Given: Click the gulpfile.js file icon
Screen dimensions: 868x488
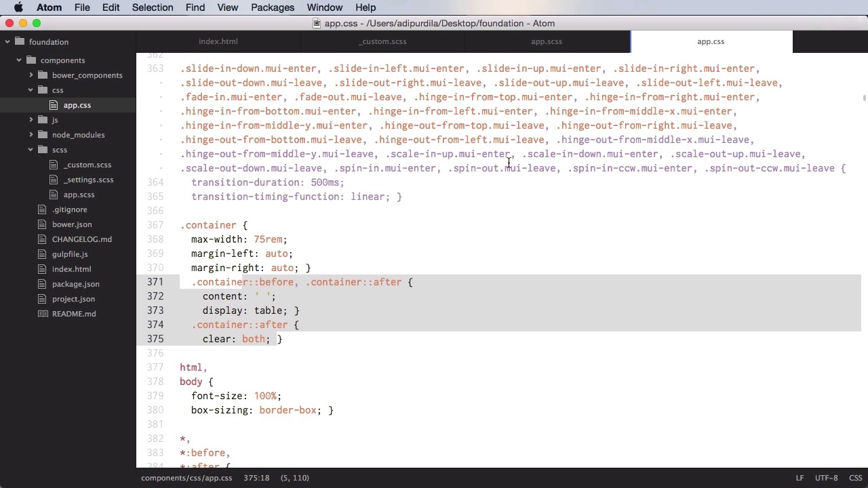Looking at the screenshot, I should (x=43, y=254).
